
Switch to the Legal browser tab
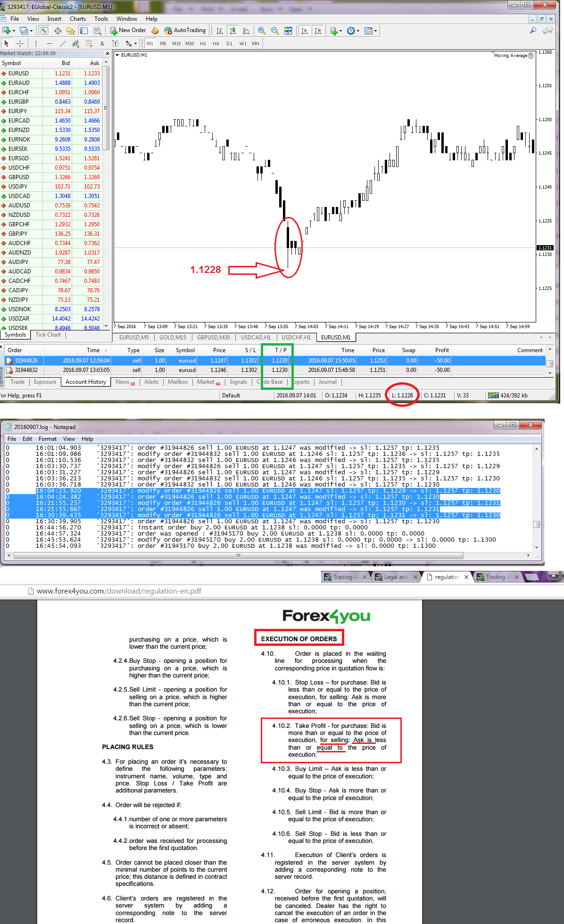click(x=395, y=577)
